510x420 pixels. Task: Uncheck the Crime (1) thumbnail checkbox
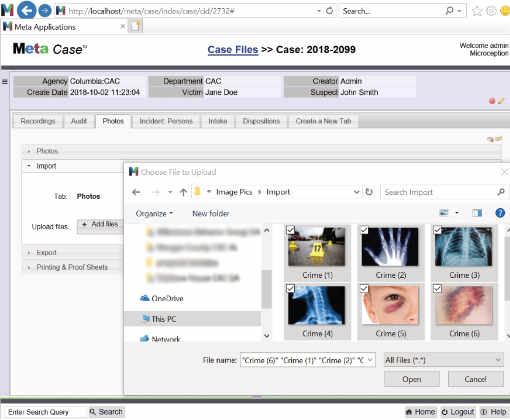[x=290, y=229]
